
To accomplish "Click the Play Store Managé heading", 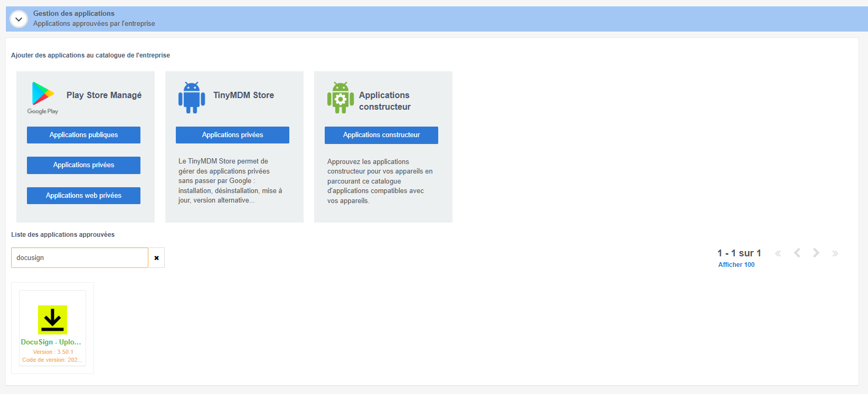I will click(x=104, y=95).
